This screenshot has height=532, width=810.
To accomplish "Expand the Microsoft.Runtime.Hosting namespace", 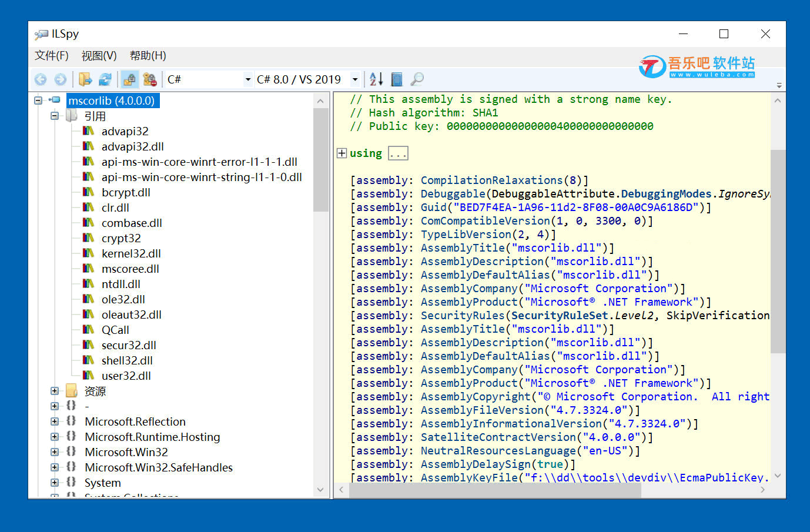I will click(55, 437).
